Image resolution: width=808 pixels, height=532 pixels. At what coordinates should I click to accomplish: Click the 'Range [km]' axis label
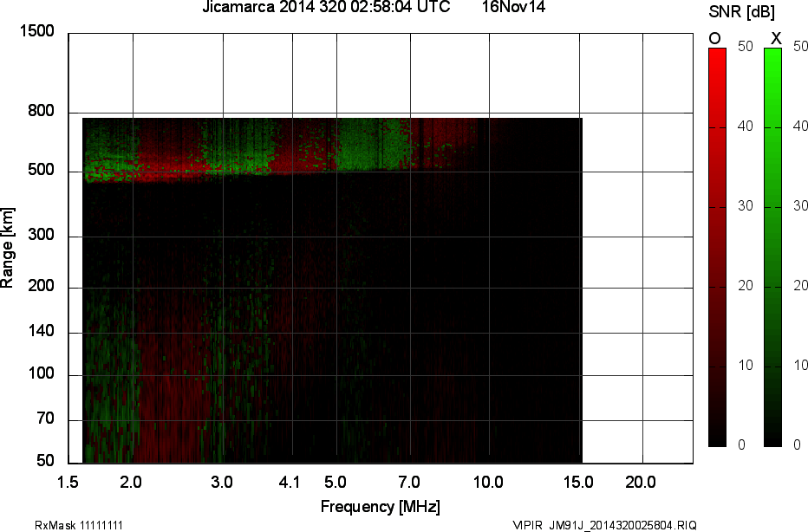pos(7,248)
